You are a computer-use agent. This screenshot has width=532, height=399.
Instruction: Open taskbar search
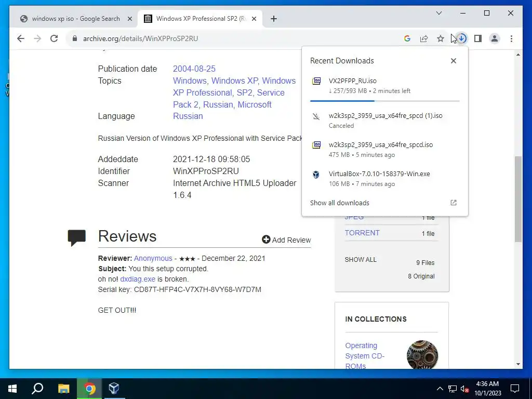point(37,389)
